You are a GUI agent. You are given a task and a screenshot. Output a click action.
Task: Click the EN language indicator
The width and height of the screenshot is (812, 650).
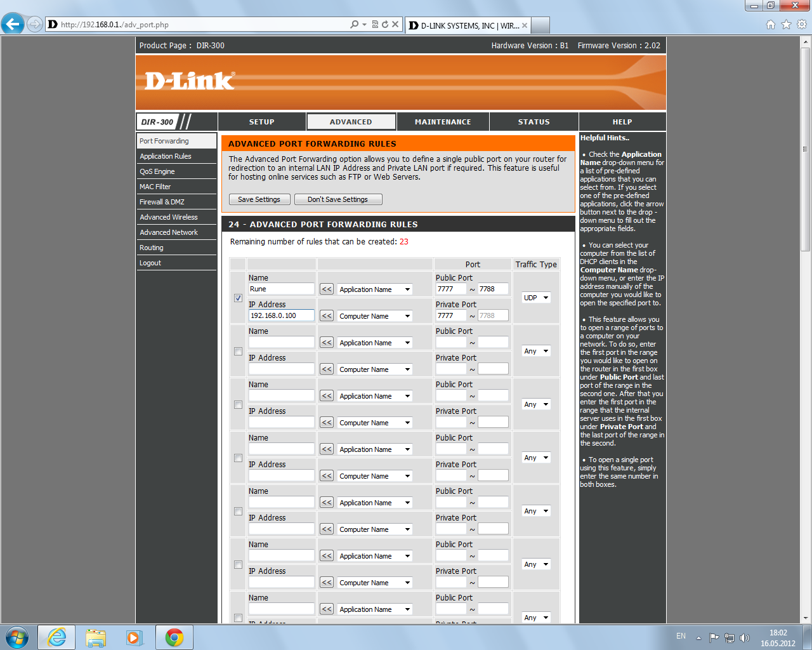[681, 636]
